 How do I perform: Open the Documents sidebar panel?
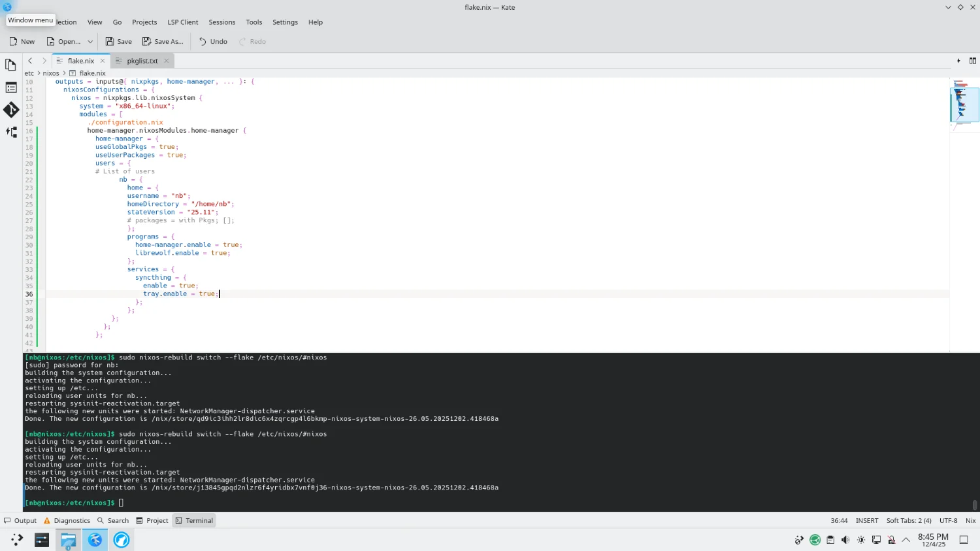point(10,65)
